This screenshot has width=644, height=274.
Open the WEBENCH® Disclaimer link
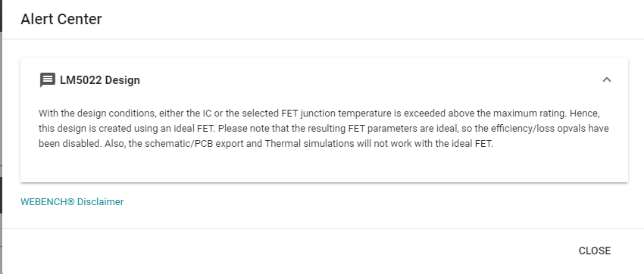coord(72,202)
